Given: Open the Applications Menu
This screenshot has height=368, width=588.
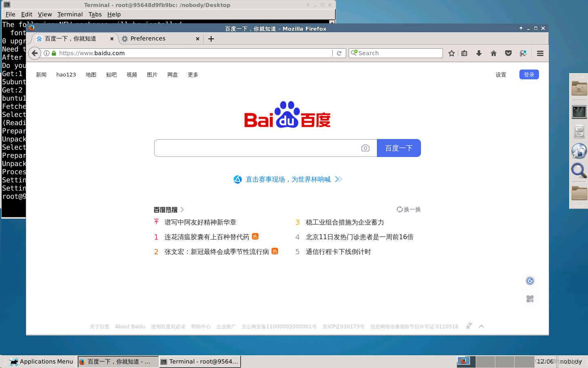Looking at the screenshot, I should click(42, 361).
